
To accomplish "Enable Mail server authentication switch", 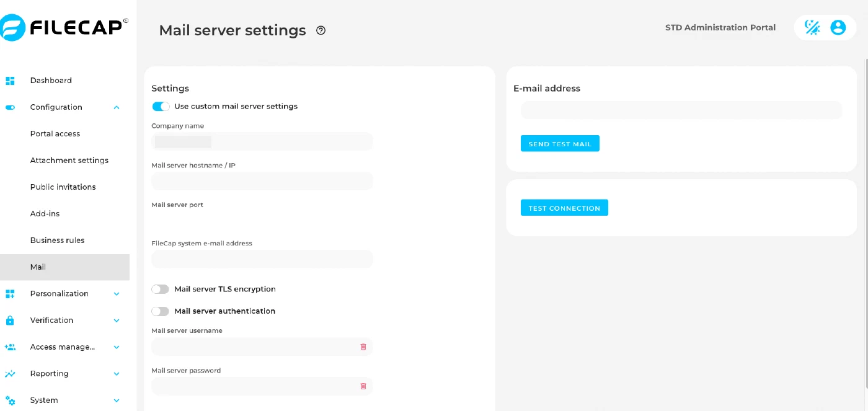I will 161,311.
